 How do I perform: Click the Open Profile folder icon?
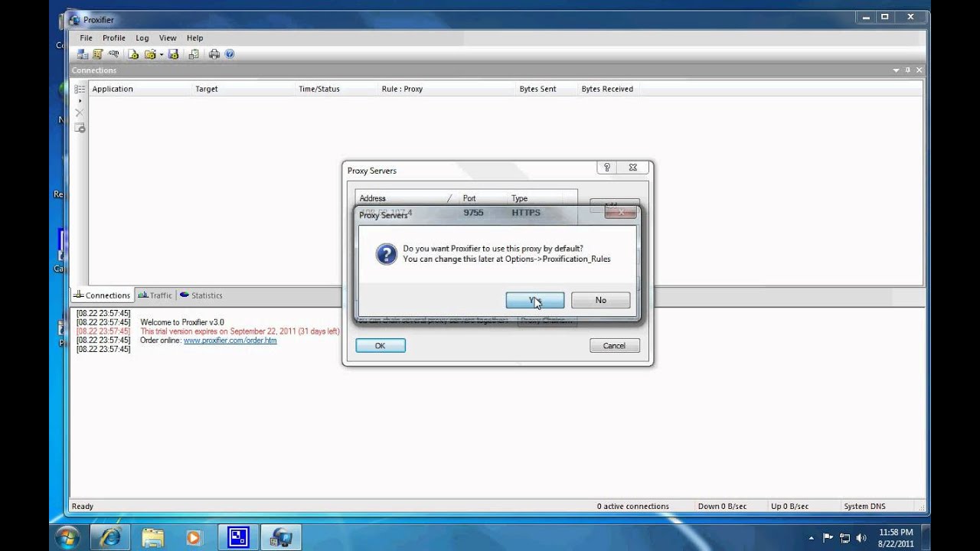tap(149, 54)
